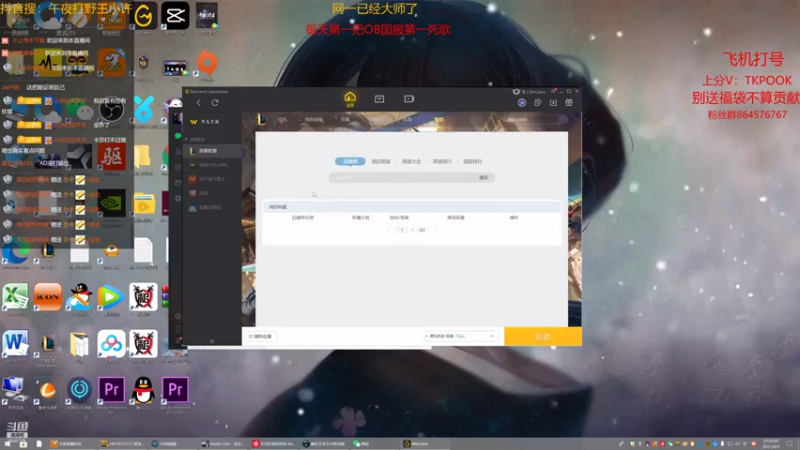Open the WeGame video tab icon
Image resolution: width=800 pixels, height=450 pixels.
pyautogui.click(x=409, y=99)
